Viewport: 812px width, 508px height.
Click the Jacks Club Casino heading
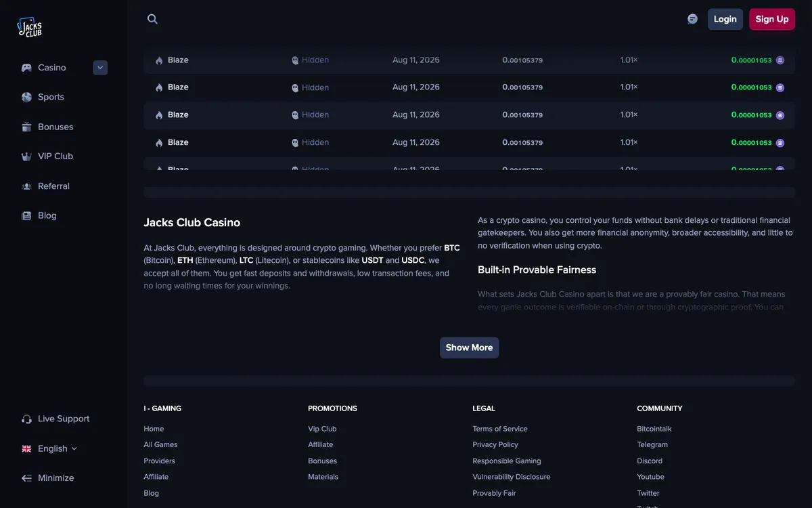pos(192,222)
